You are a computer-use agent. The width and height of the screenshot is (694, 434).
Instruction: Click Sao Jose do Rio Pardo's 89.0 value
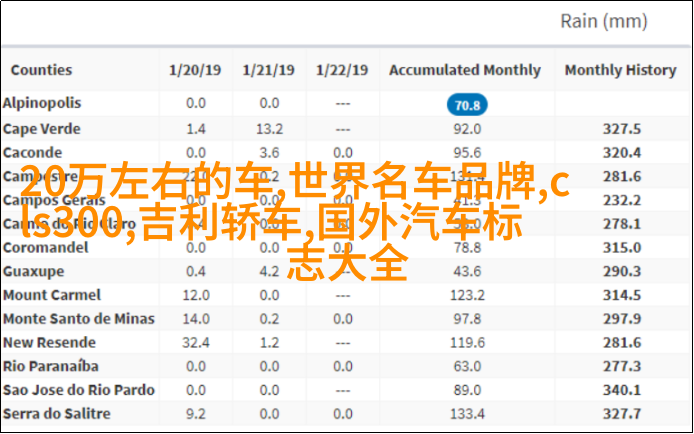pos(467,390)
